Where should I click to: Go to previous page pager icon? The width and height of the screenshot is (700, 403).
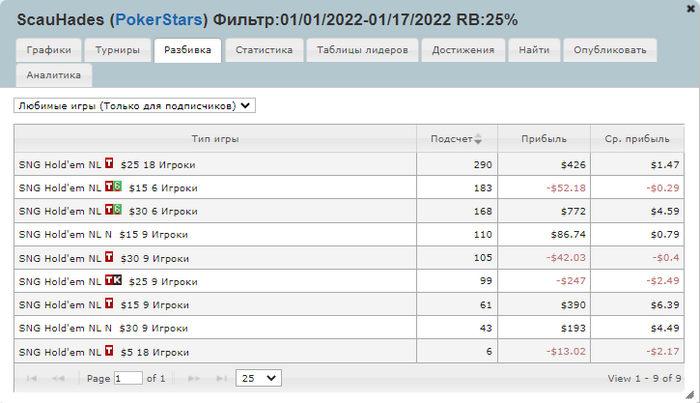[x=58, y=378]
